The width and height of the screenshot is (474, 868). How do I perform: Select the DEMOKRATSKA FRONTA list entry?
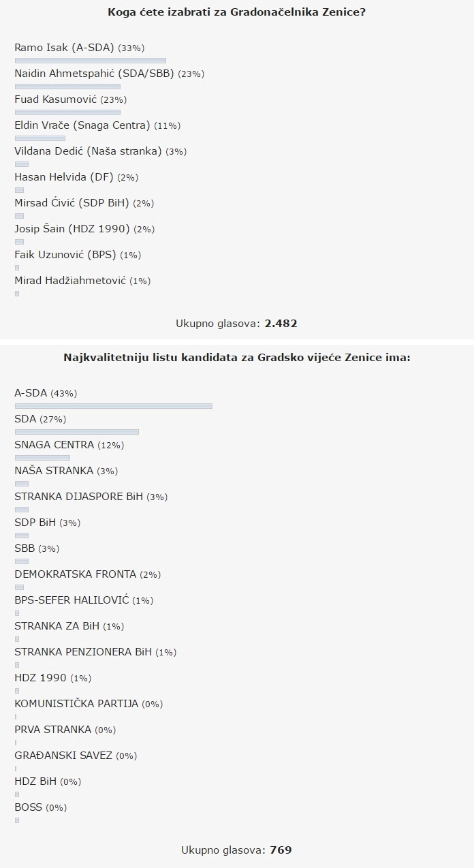75,574
